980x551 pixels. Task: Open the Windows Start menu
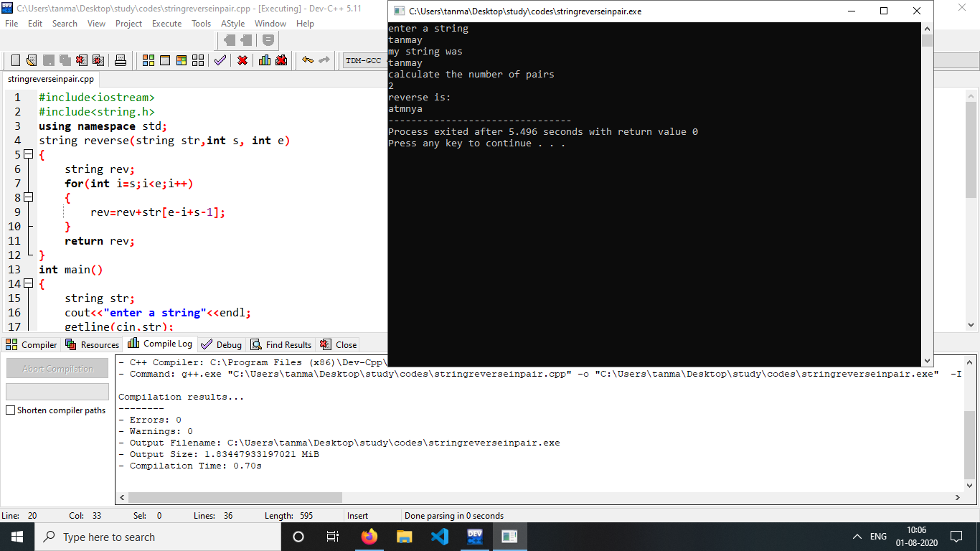click(17, 537)
